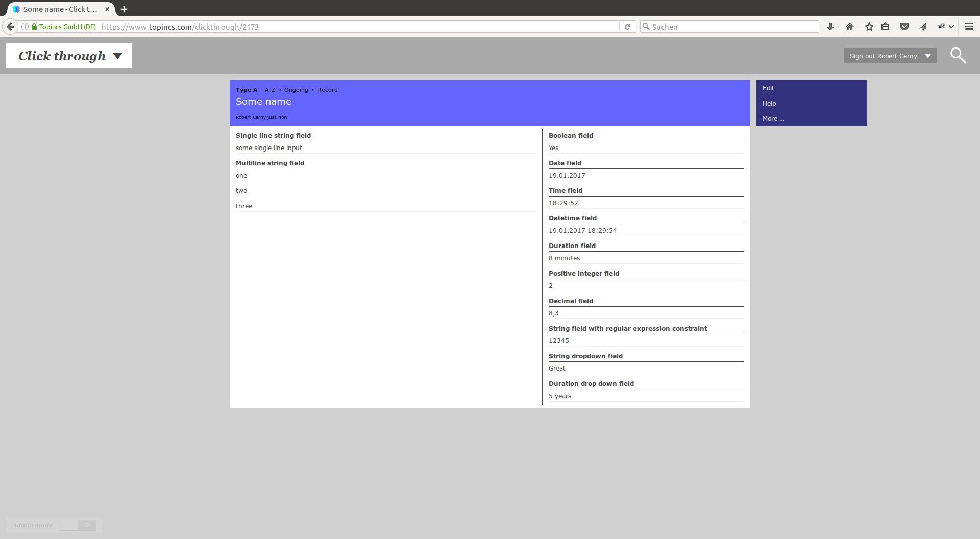The image size is (980, 539).
Task: Open Firefox downloads arrow icon
Action: point(830,27)
